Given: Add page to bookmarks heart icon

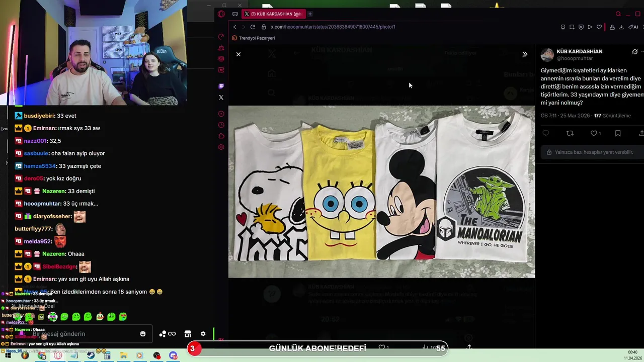Looking at the screenshot, I should 599,27.
